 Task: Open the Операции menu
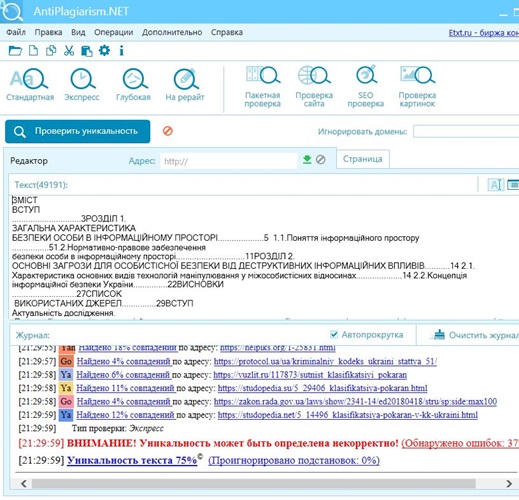114,32
